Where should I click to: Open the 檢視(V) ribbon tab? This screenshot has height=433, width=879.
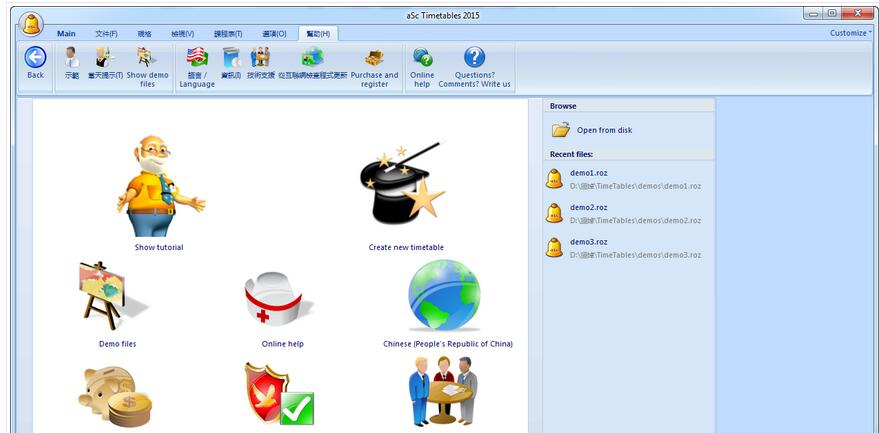coord(183,34)
